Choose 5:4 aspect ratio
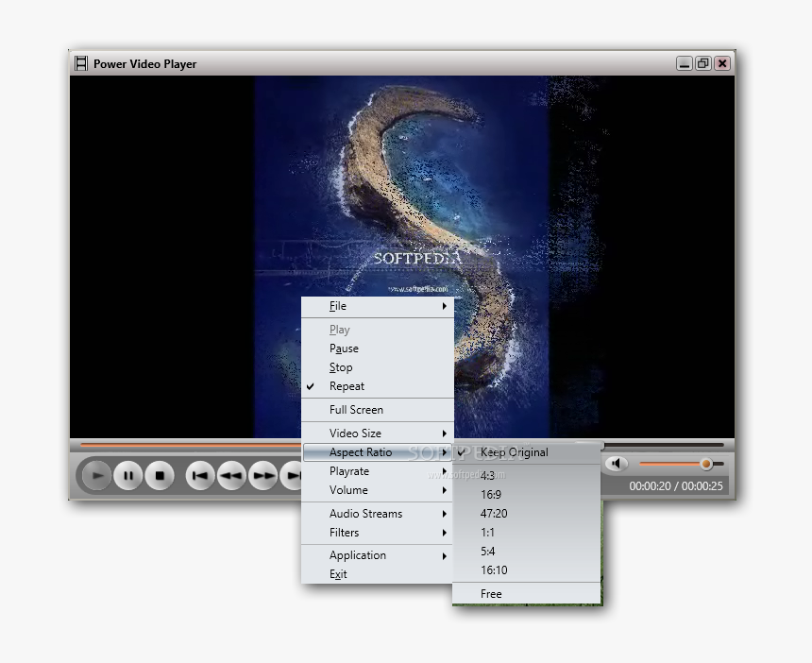The height and width of the screenshot is (663, 812). click(x=526, y=552)
